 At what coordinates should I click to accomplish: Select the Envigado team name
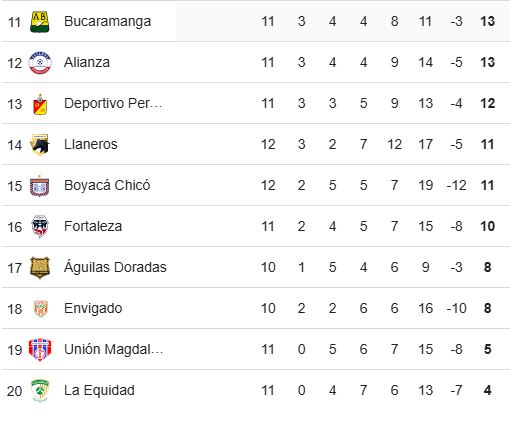click(x=93, y=308)
